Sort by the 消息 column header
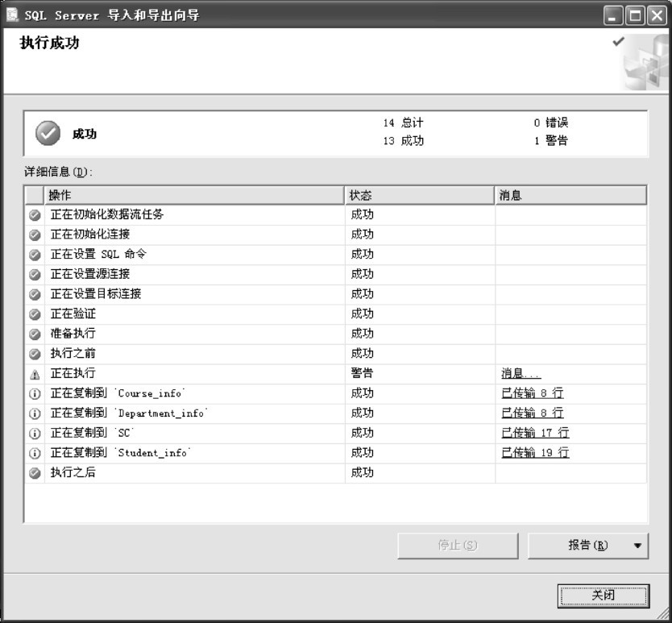672x623 pixels. coord(570,196)
